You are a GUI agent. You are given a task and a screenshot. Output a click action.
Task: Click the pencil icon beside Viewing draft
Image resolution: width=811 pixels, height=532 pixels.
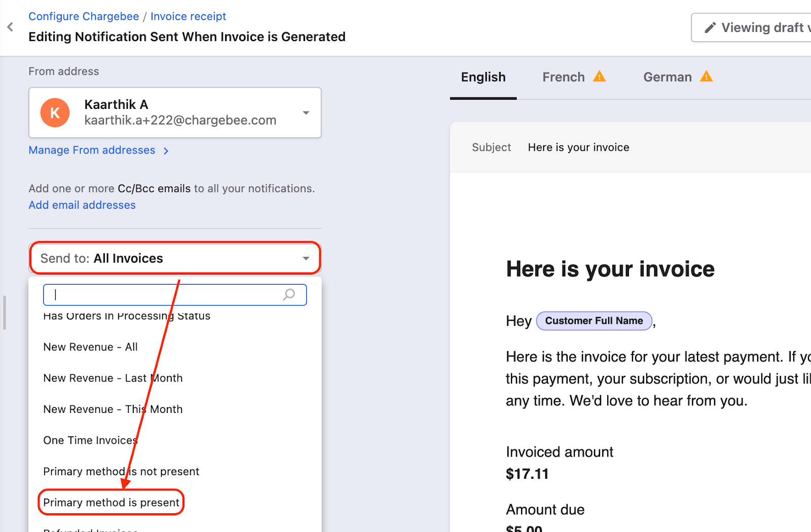pos(710,27)
